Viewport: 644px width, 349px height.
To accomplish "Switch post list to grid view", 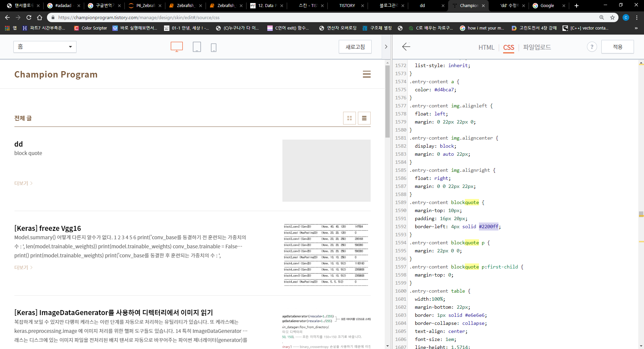I will pos(350,118).
